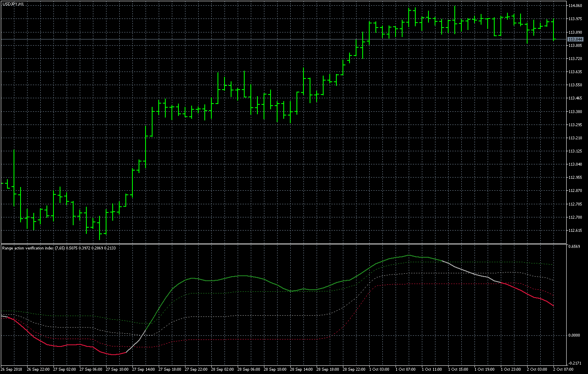Click the 114.060 price axis label
The image size is (588, 374).
click(x=575, y=6)
